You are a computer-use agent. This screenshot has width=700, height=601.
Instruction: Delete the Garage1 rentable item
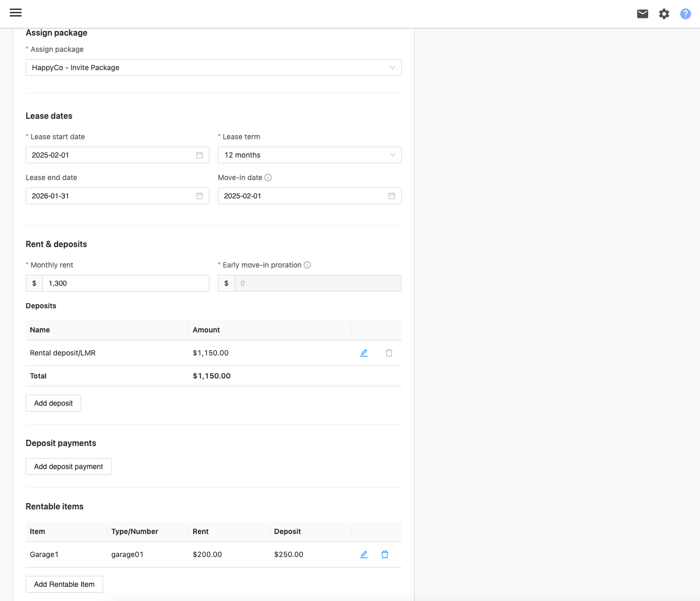[385, 554]
